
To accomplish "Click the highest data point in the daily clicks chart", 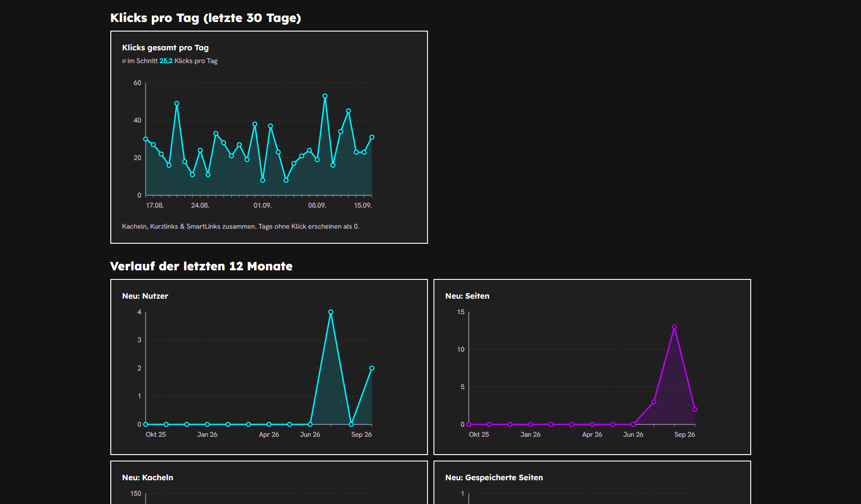I will point(325,96).
